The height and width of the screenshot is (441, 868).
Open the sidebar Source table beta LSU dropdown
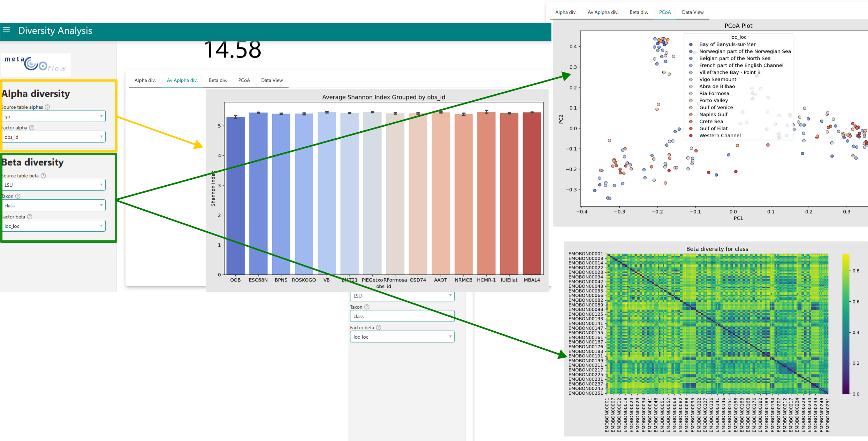click(x=54, y=185)
